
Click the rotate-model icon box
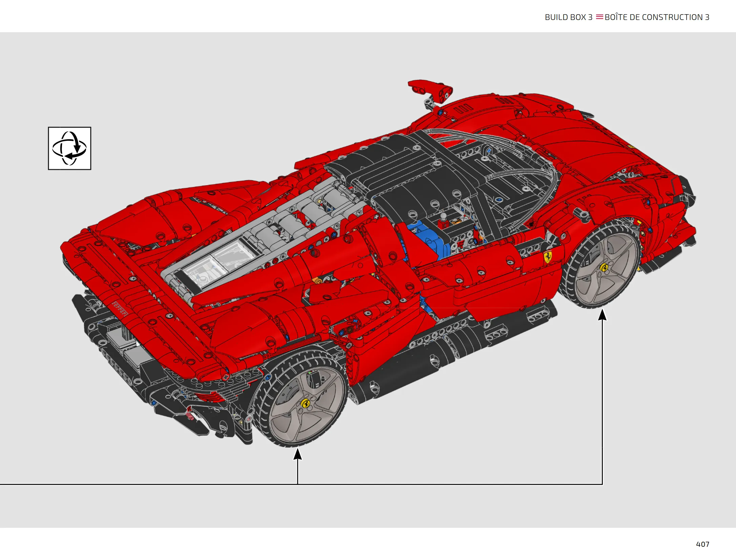point(69,148)
